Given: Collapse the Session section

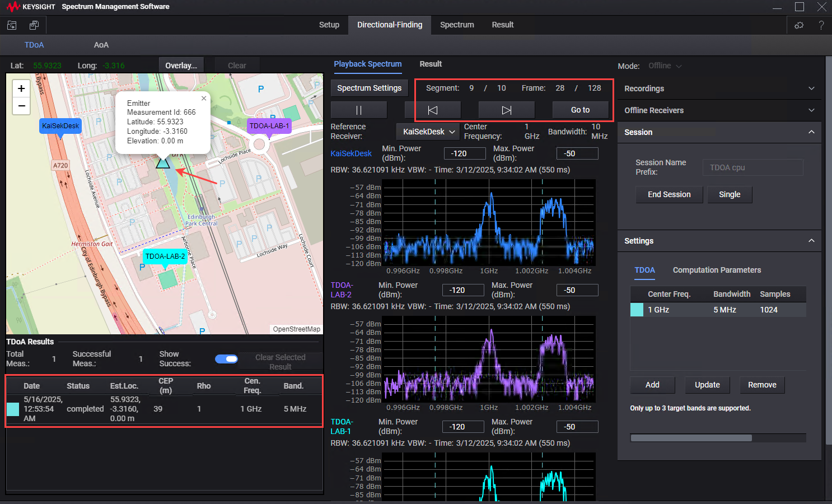Looking at the screenshot, I should 719,132.
